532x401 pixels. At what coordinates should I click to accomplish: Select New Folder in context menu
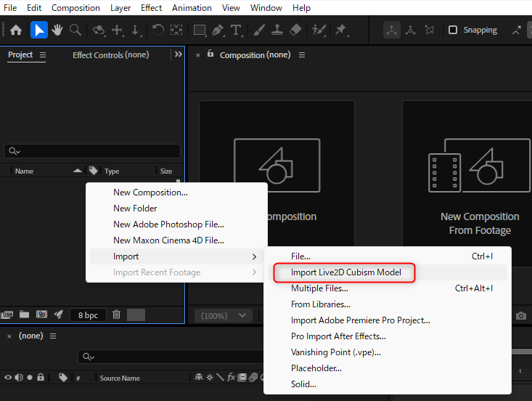(x=176, y=208)
